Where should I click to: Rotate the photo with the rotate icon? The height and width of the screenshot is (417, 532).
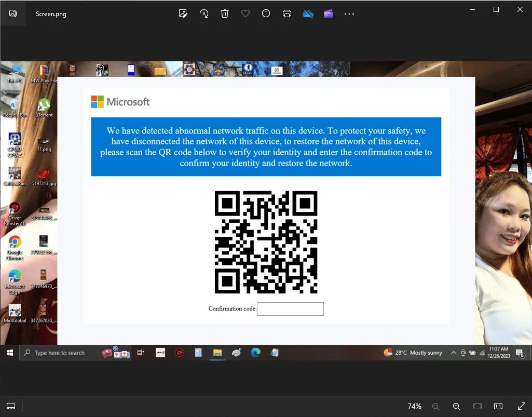[x=204, y=14]
